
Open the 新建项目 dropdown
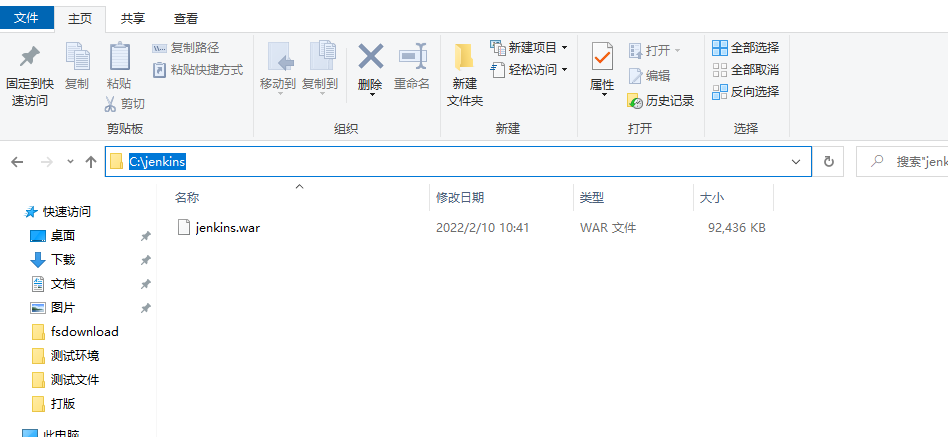pyautogui.click(x=529, y=47)
